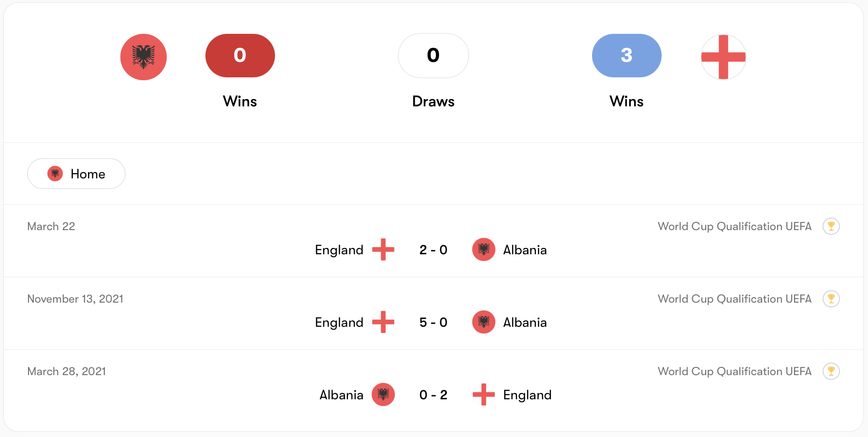Click the trophy icon for March 28, 2021 match
Viewport: 868px width, 437px height.
point(831,371)
